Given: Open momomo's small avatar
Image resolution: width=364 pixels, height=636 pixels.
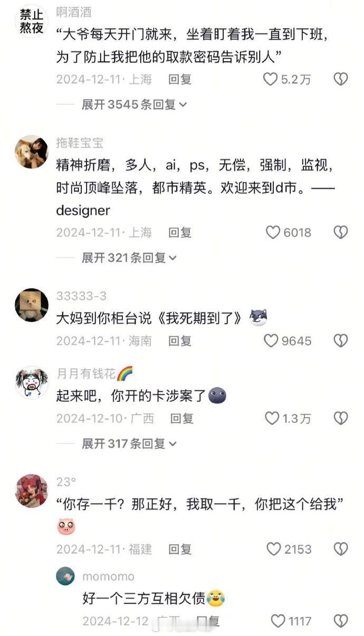Looking at the screenshot, I should (x=65, y=576).
